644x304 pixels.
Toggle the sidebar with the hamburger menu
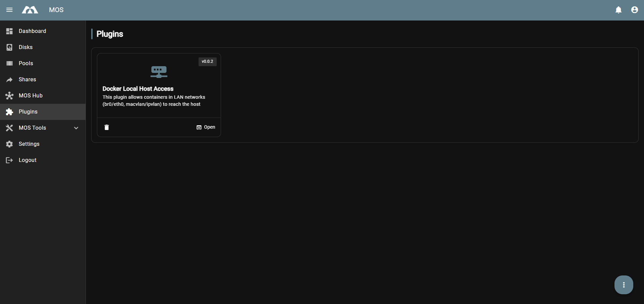click(9, 10)
